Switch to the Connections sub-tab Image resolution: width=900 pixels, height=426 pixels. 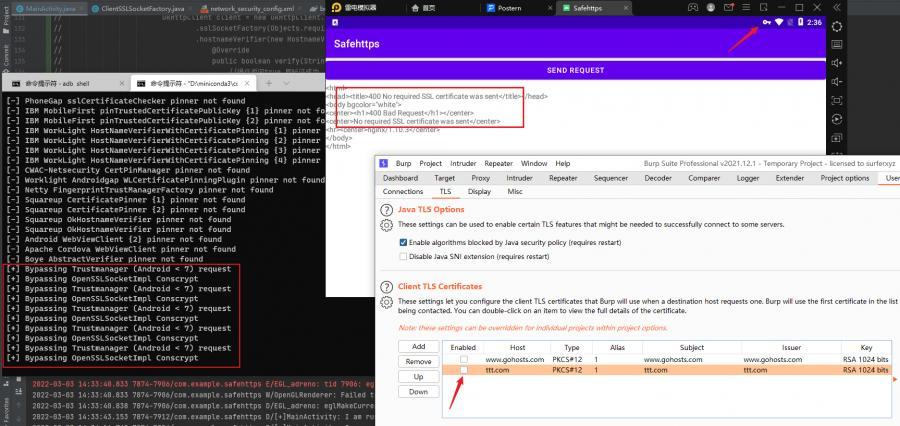(x=403, y=191)
